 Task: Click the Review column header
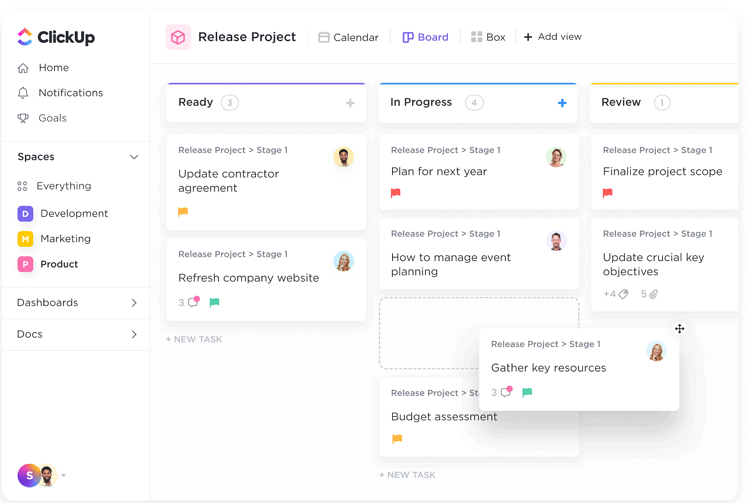click(x=664, y=103)
